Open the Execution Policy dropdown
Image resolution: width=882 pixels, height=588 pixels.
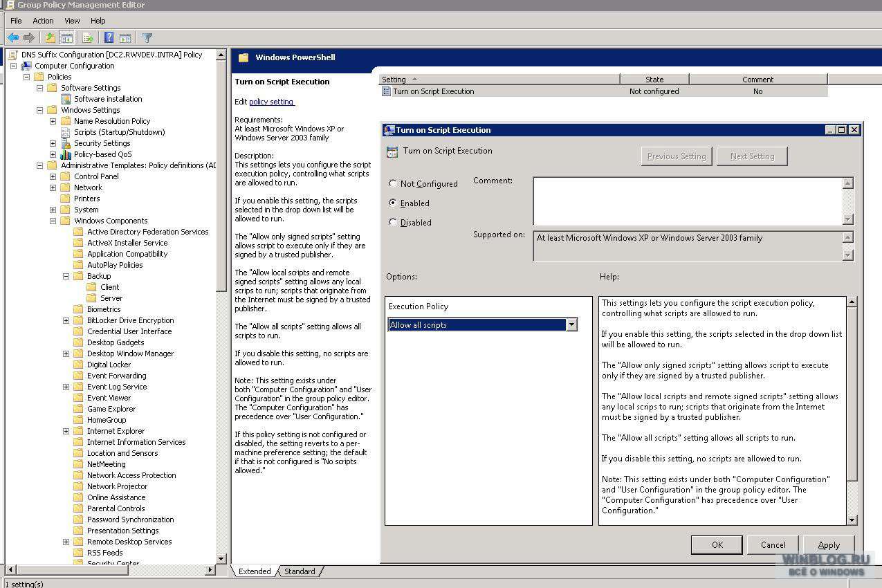click(571, 325)
